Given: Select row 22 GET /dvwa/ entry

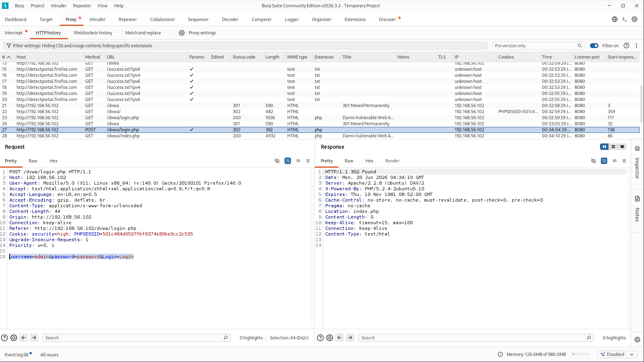Looking at the screenshot, I should point(320,112).
